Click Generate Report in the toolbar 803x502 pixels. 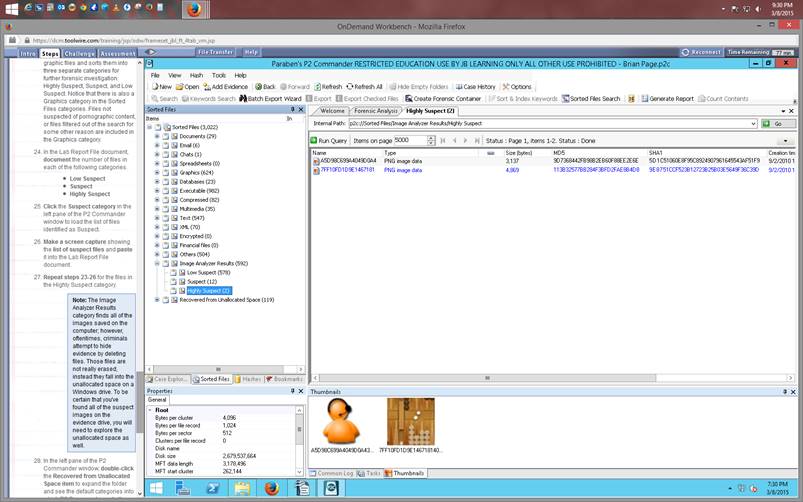point(667,99)
